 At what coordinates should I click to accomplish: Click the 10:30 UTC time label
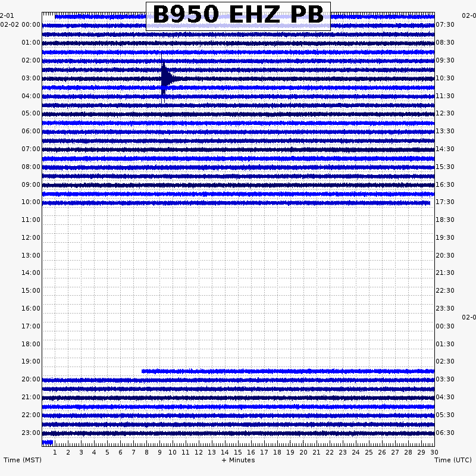pyautogui.click(x=445, y=79)
